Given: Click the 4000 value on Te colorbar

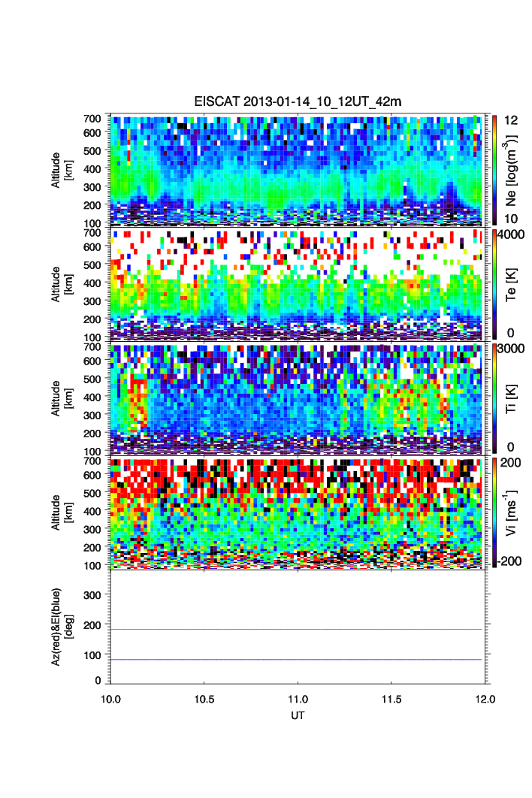Looking at the screenshot, I should (x=511, y=234).
